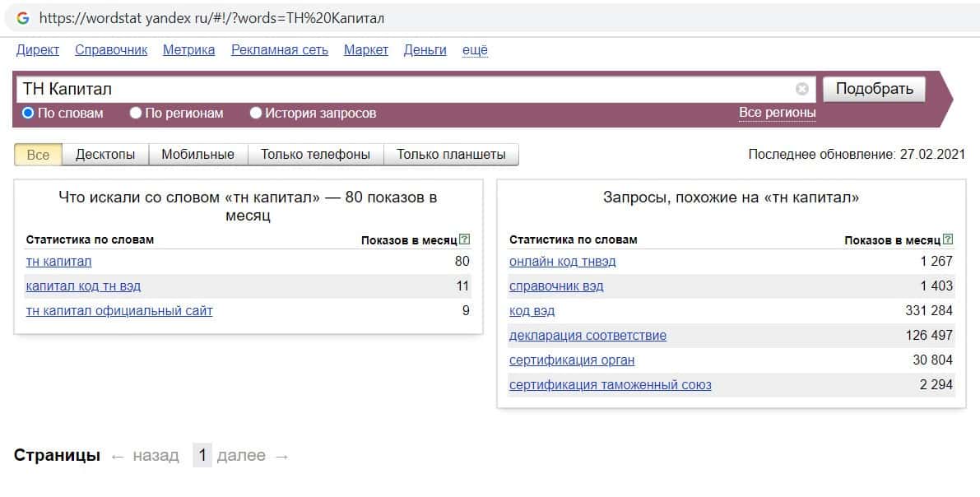Image resolution: width=980 pixels, height=497 pixels.
Task: Click the 'тн капитал официальный сайт' query
Action: coord(119,311)
